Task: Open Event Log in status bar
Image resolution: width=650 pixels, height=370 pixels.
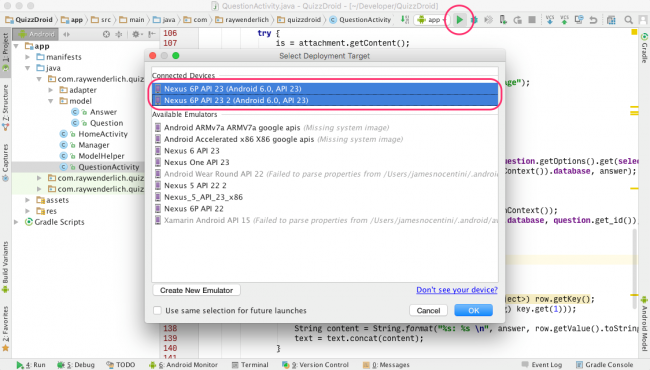Action: point(542,365)
